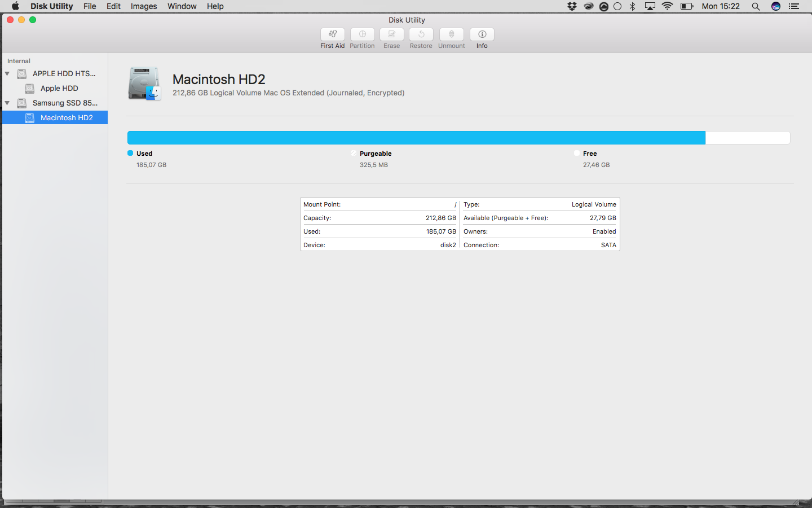The width and height of the screenshot is (812, 508).
Task: Collapse the APPLE HDD disclosure triangle
Action: 8,73
